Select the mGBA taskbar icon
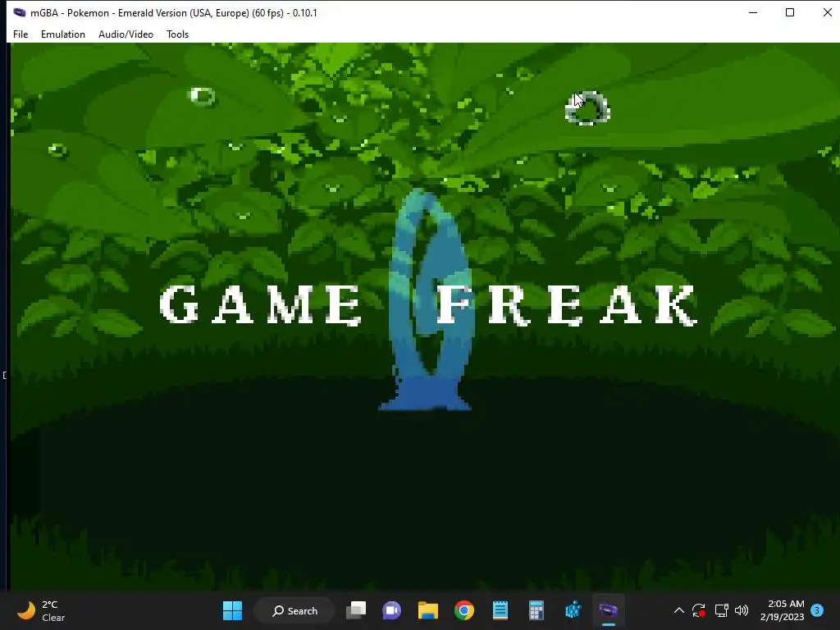 pyautogui.click(x=609, y=610)
